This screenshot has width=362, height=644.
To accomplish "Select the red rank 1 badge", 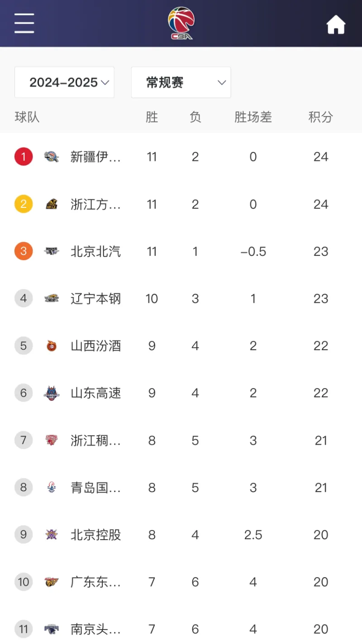I will 24,157.
